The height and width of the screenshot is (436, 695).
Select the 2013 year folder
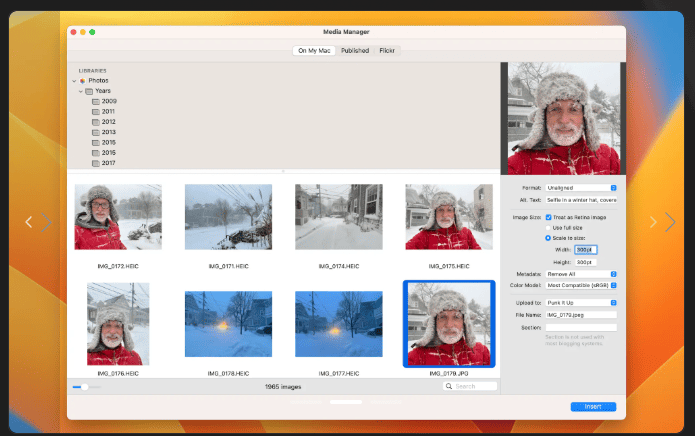[104, 132]
